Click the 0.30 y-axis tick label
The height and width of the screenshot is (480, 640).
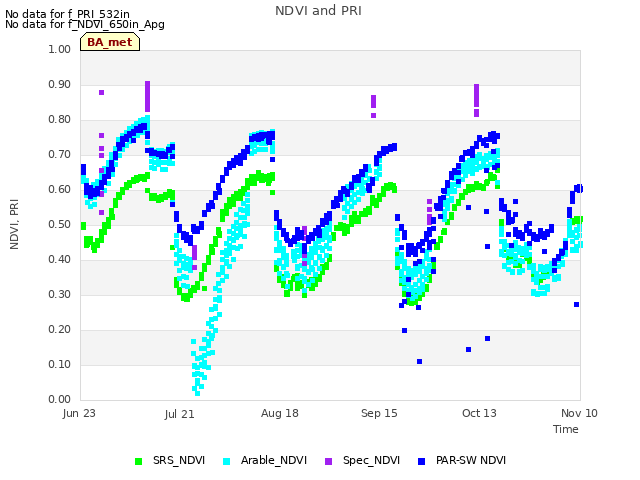coord(60,294)
